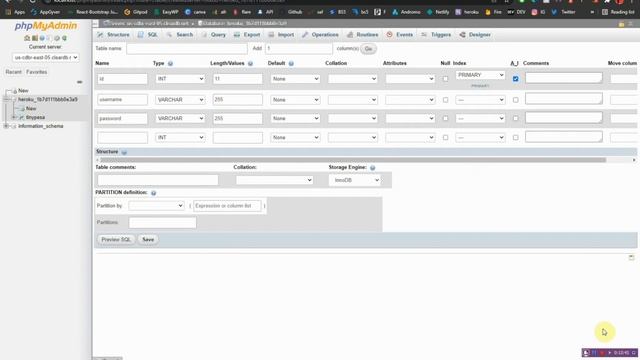This screenshot has height=360, width=640.
Task: Open the Routines tab
Action: coord(362,35)
